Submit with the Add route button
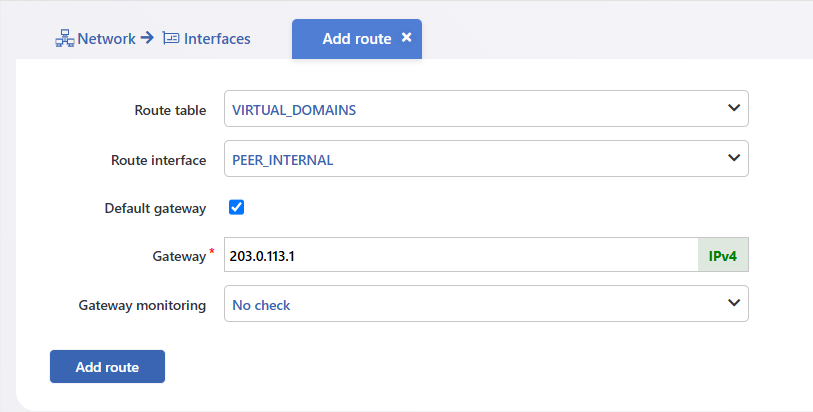 (107, 366)
